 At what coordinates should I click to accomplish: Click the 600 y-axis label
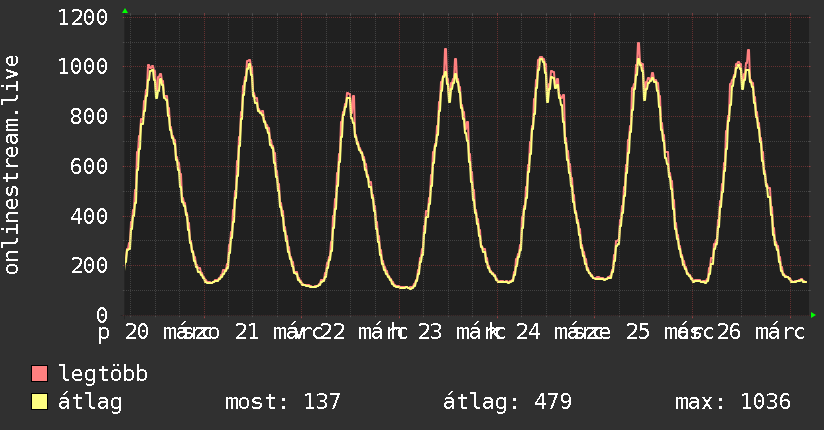(x=89, y=167)
